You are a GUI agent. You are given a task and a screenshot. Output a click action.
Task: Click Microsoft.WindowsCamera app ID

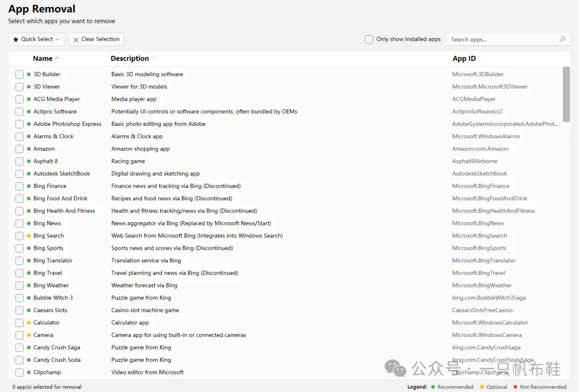coord(487,335)
